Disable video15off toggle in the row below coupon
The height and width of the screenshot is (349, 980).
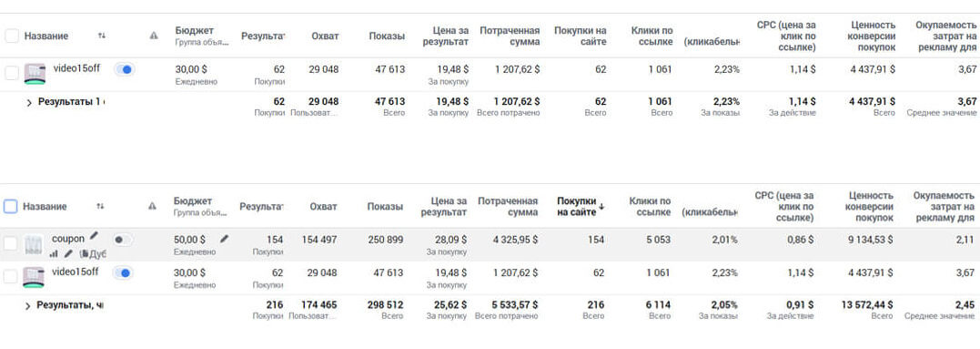124,272
